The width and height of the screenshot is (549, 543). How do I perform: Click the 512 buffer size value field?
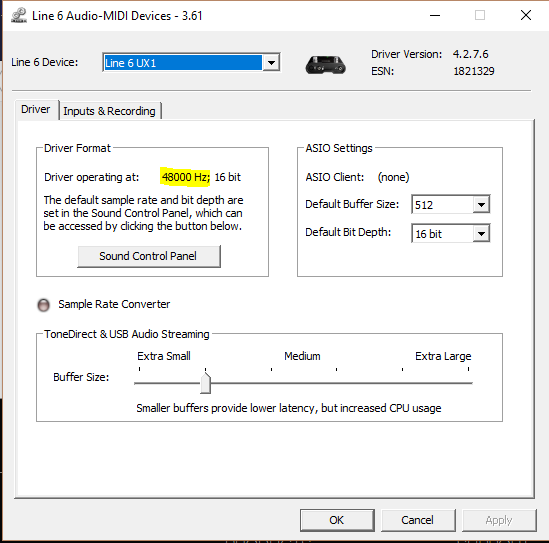443,204
